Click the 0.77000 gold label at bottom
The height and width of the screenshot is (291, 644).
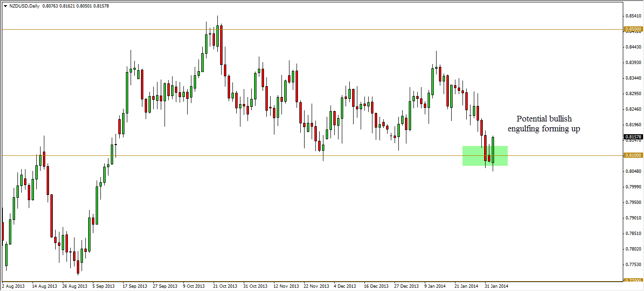(x=633, y=281)
